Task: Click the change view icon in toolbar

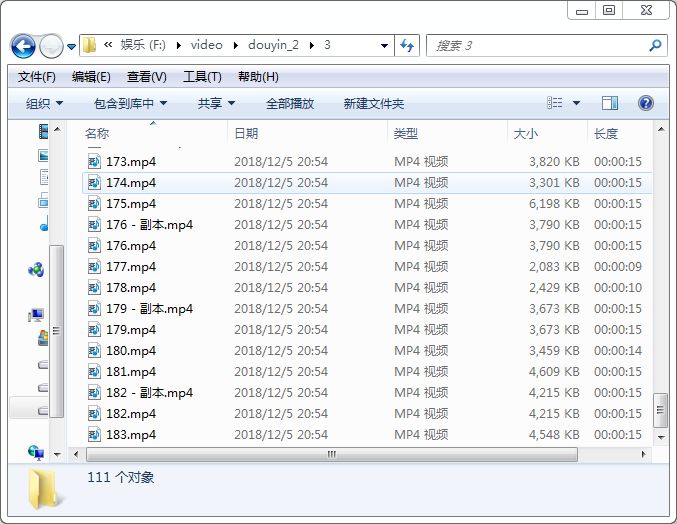Action: [555, 103]
